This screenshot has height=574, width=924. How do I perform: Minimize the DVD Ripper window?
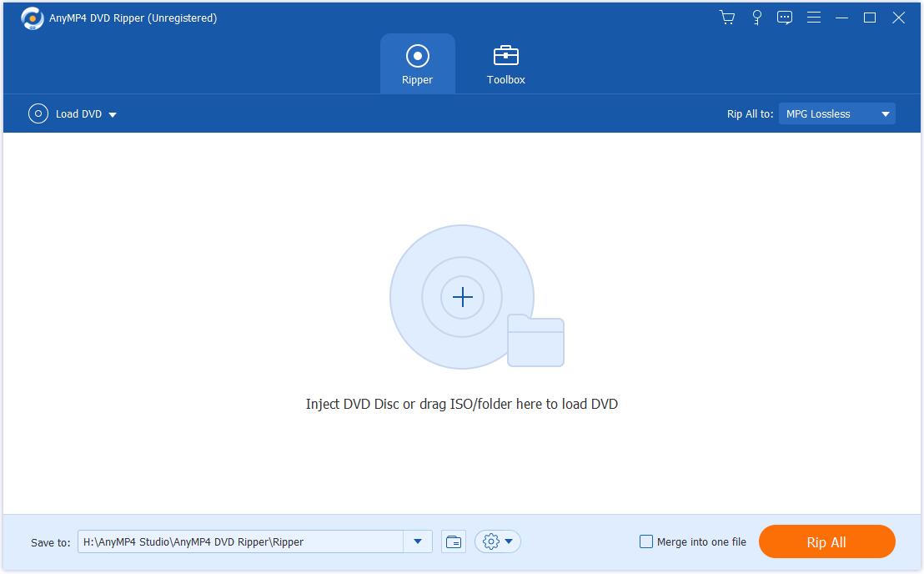pos(842,18)
